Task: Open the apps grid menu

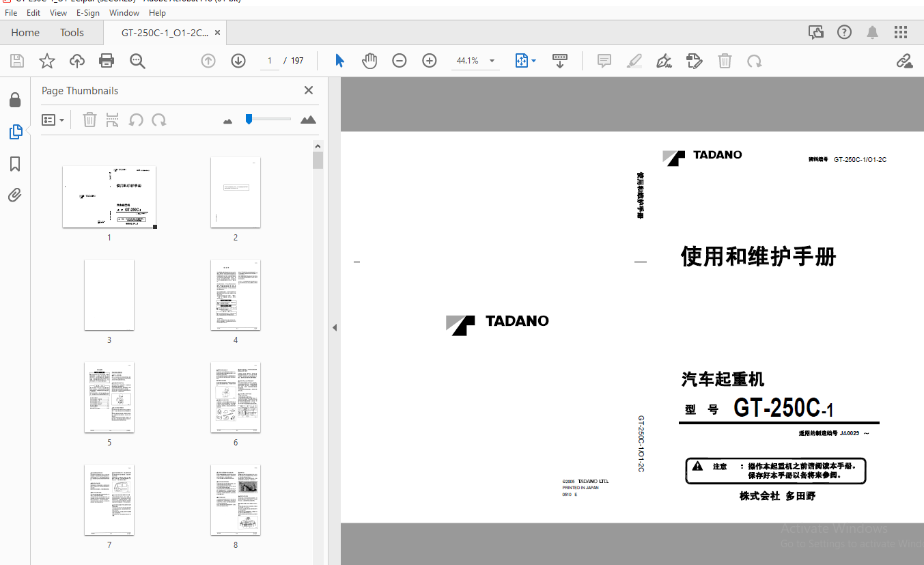Action: [x=901, y=32]
